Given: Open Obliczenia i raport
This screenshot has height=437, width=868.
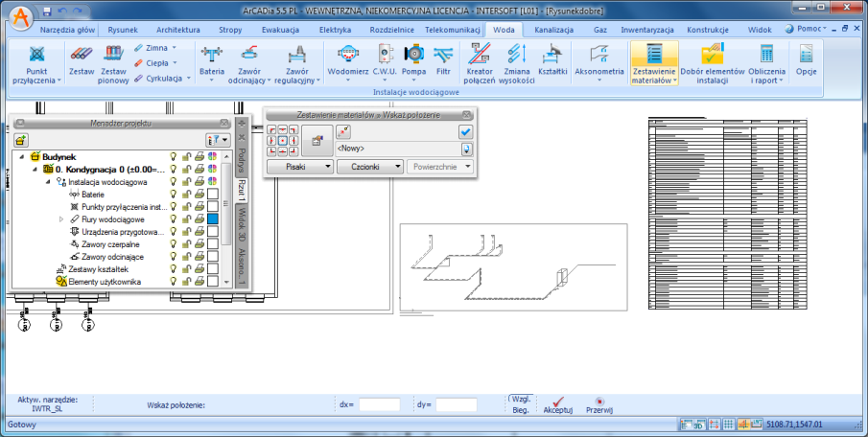Looking at the screenshot, I should click(766, 64).
